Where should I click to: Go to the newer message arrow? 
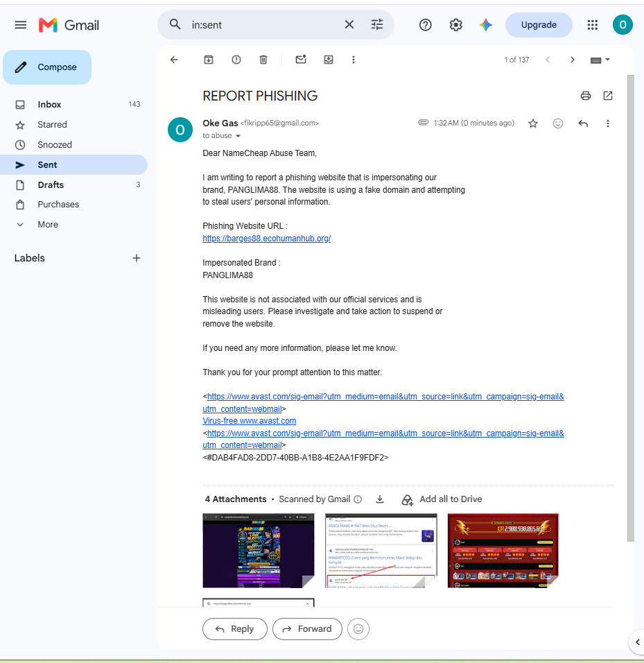pyautogui.click(x=548, y=60)
